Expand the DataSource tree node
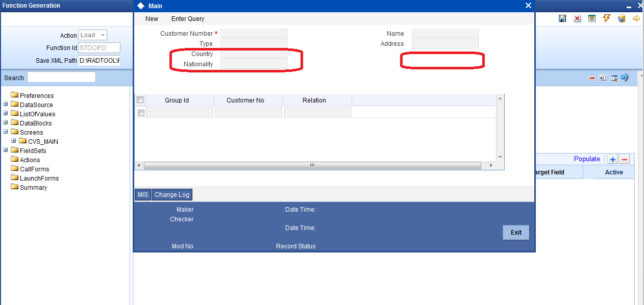 [x=6, y=104]
